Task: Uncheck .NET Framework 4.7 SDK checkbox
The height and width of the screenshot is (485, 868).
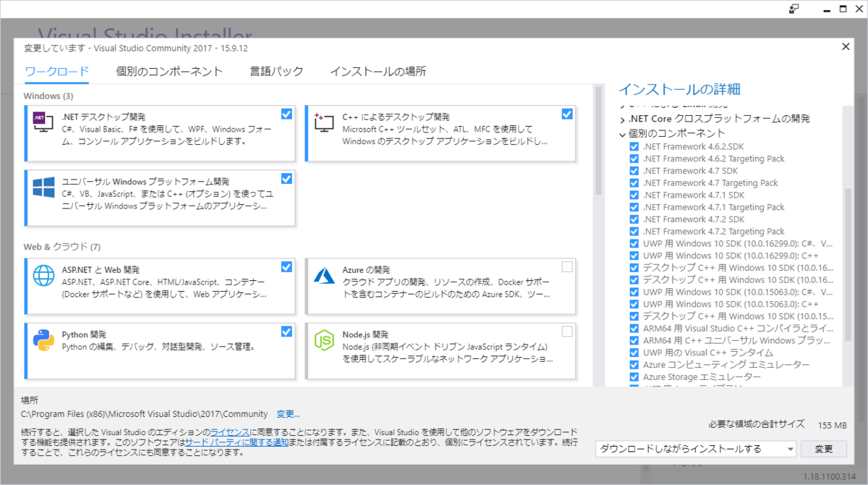Action: pyautogui.click(x=634, y=171)
